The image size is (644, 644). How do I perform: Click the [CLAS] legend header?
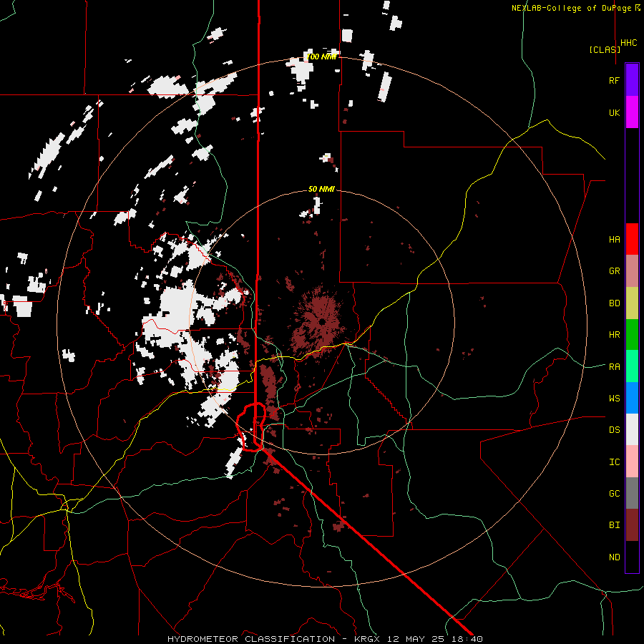coord(605,49)
